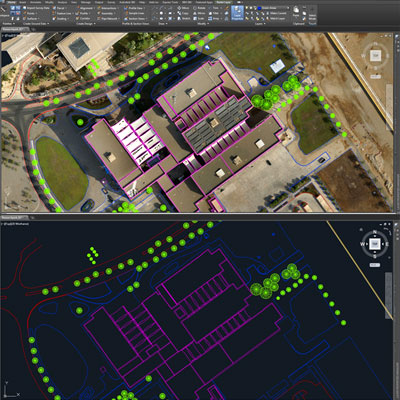Activate the Scale command
This screenshot has width=400, height=400.
[x=199, y=19]
